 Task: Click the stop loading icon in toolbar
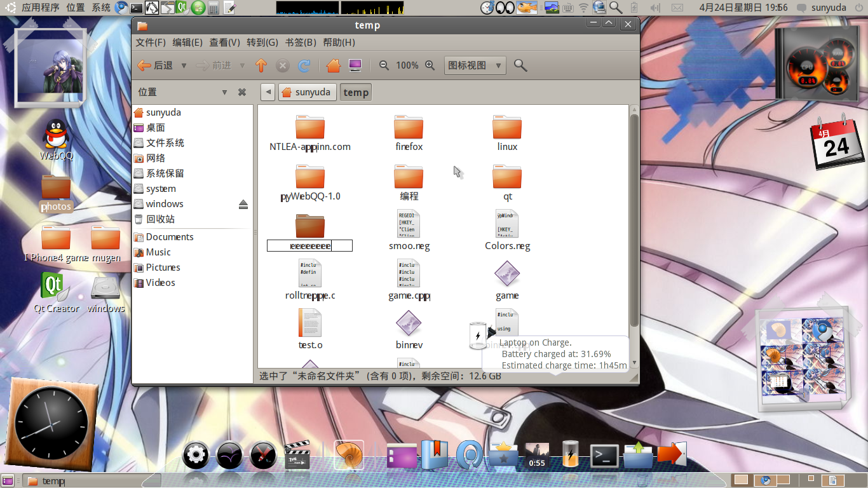tap(283, 65)
